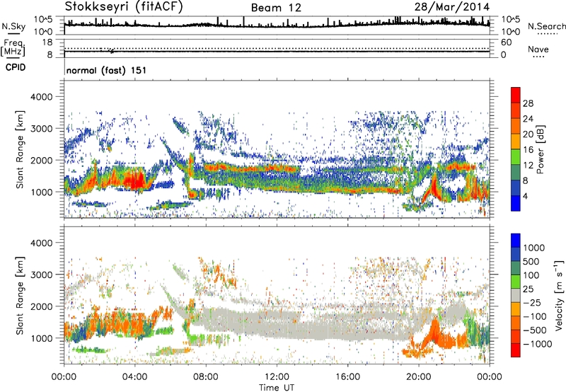Click the "4000" tick of the power panel
Viewport: 566px width, 392px height.
click(41, 97)
